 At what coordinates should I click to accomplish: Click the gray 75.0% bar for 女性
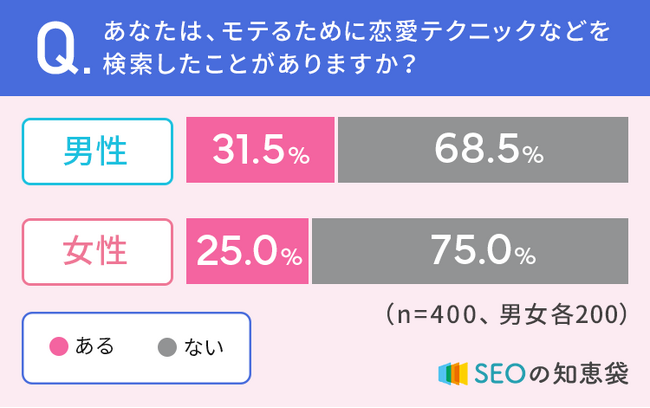(x=470, y=250)
